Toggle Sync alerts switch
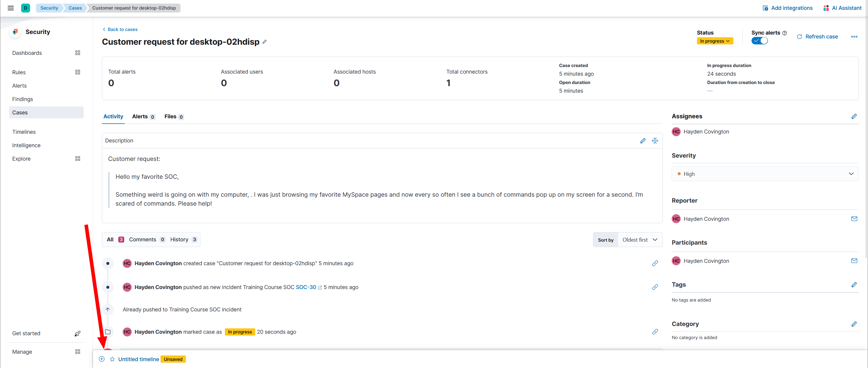 (x=759, y=41)
